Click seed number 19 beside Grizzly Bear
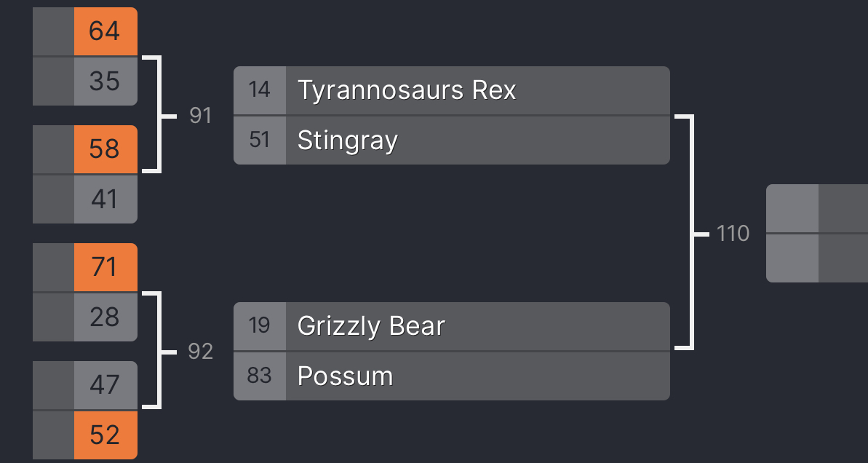Screen dimensions: 868x463 (259, 326)
